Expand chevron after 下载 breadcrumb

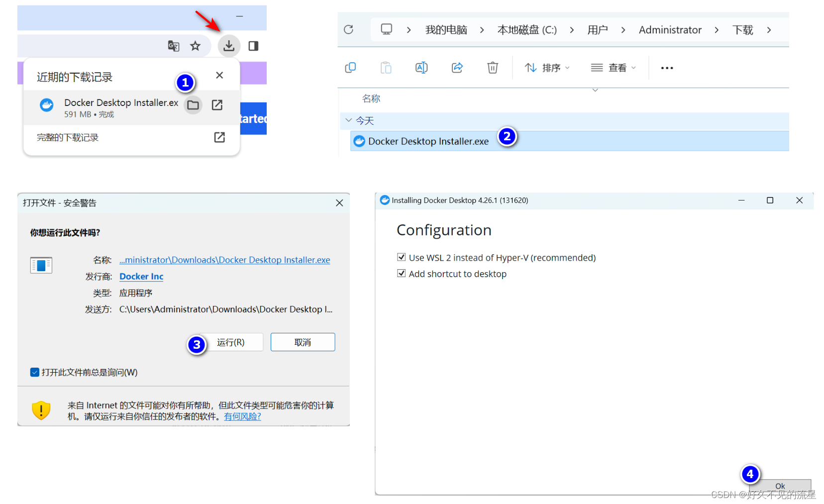(x=769, y=30)
